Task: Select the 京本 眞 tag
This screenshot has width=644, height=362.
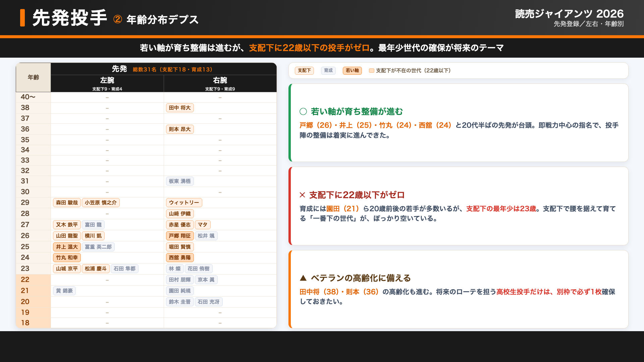Action: [x=206, y=280]
